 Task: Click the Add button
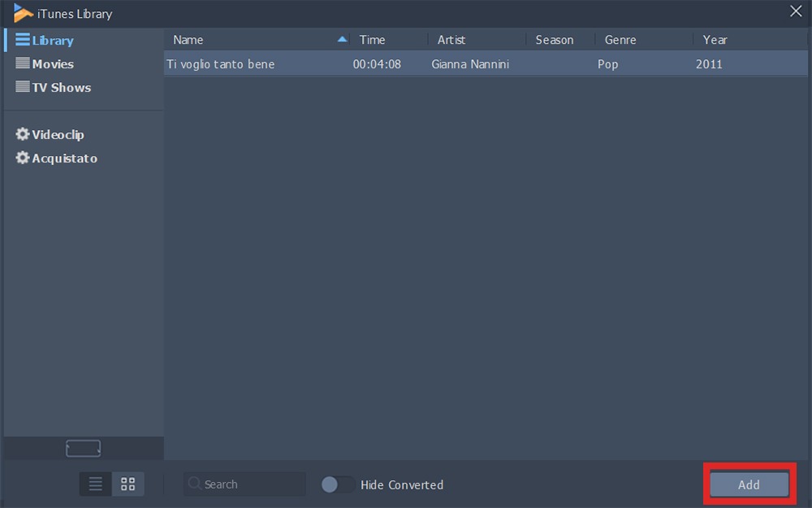tap(749, 484)
